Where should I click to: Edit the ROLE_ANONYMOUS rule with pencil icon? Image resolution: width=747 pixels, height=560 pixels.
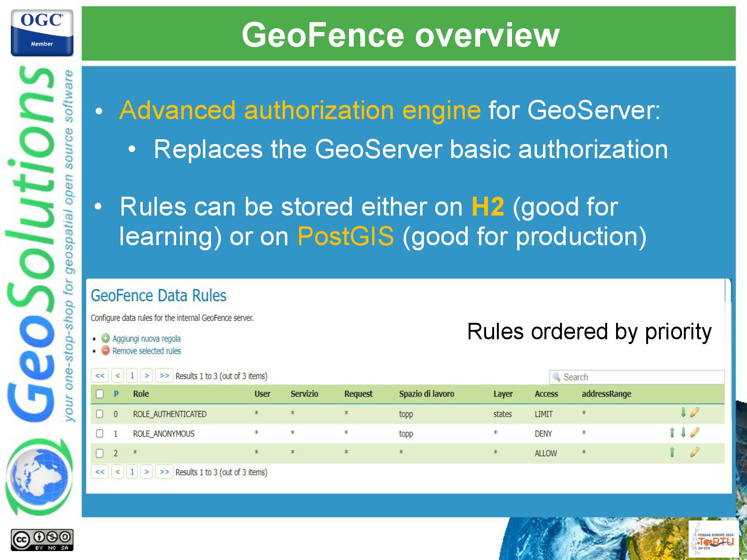pos(695,432)
